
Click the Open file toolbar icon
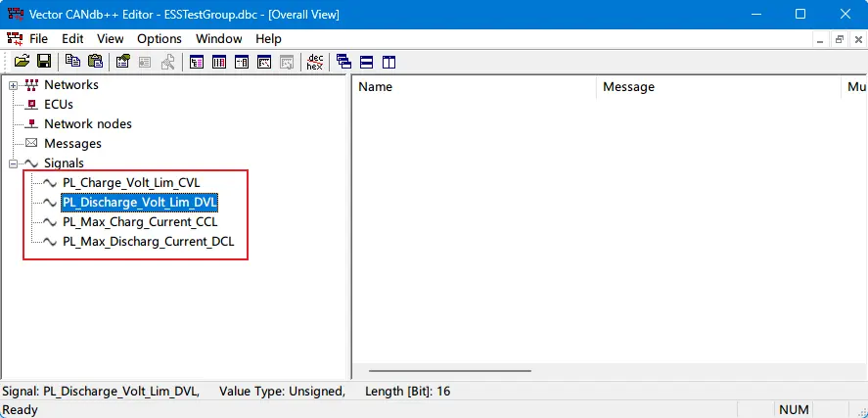coord(21,62)
